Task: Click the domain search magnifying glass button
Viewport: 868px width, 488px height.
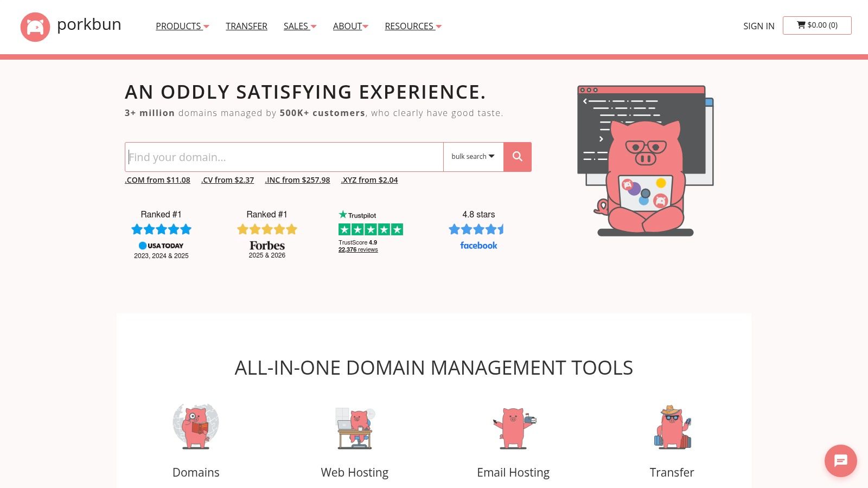Action: pyautogui.click(x=517, y=157)
